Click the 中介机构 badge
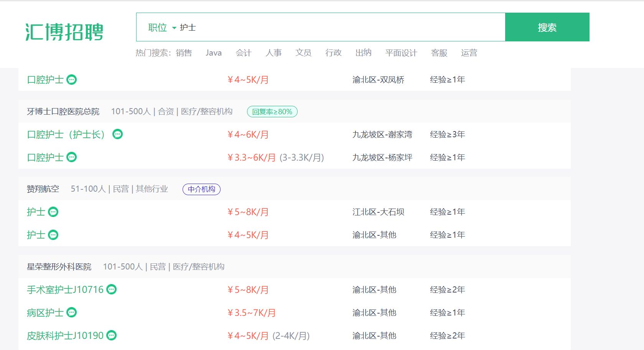 click(x=201, y=189)
